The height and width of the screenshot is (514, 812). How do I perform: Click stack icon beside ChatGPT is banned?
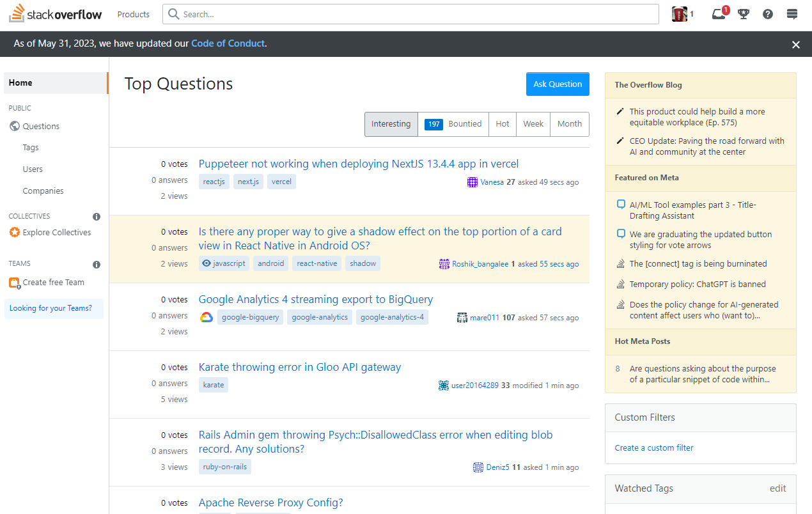click(x=620, y=284)
